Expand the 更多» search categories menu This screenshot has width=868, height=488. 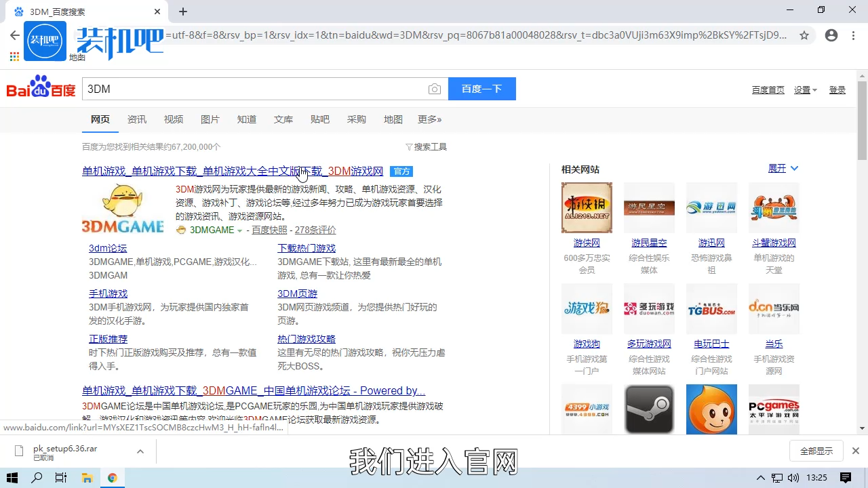coord(429,119)
